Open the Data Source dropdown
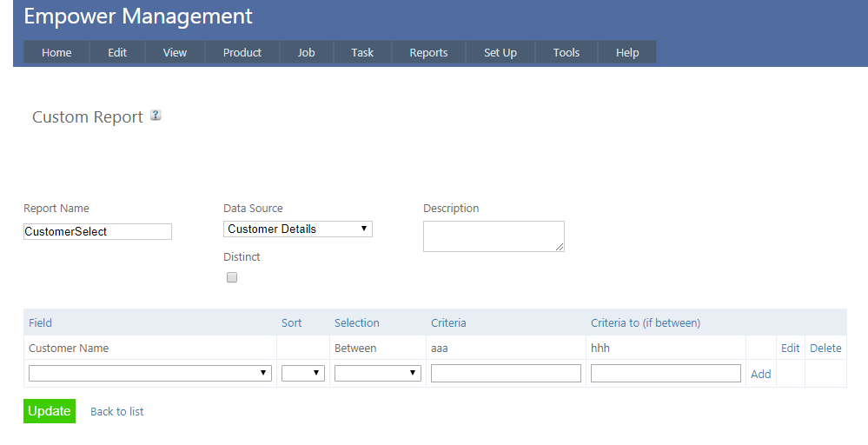This screenshot has height=445, width=868. (x=297, y=229)
